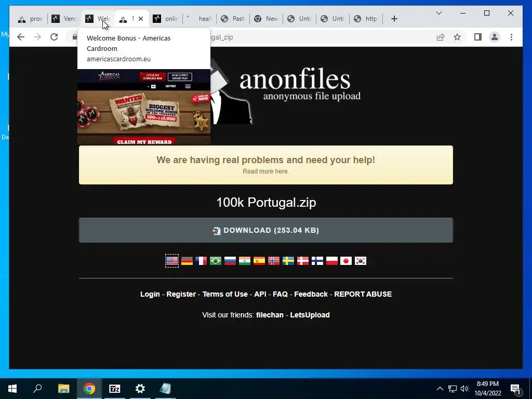532x399 pixels.
Task: Click the REPORT ABUSE link
Action: (363, 294)
